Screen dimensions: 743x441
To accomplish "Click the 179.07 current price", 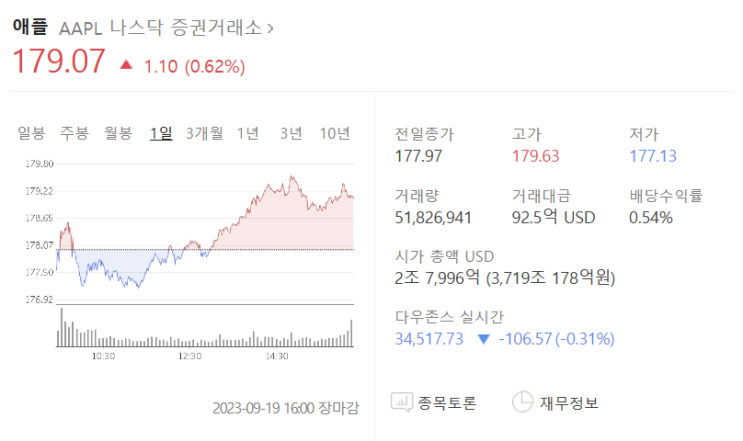I will point(58,62).
